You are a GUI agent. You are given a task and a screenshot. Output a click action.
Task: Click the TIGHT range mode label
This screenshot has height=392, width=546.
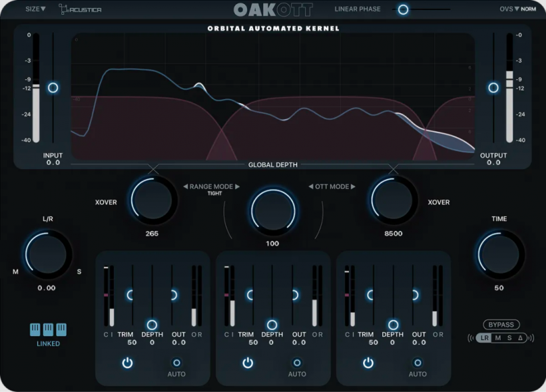(x=215, y=194)
